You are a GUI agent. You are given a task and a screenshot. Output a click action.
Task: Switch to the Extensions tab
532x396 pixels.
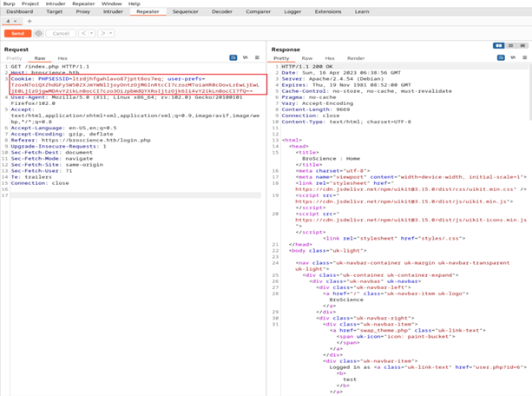328,11
